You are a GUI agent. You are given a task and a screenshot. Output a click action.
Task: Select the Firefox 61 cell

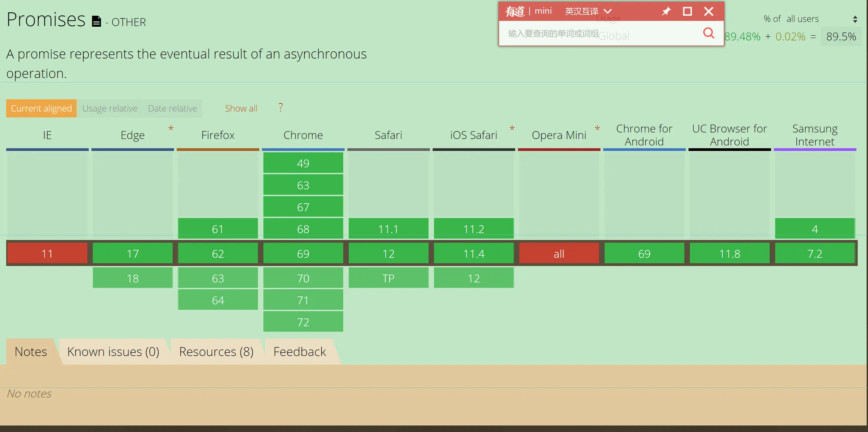[218, 229]
